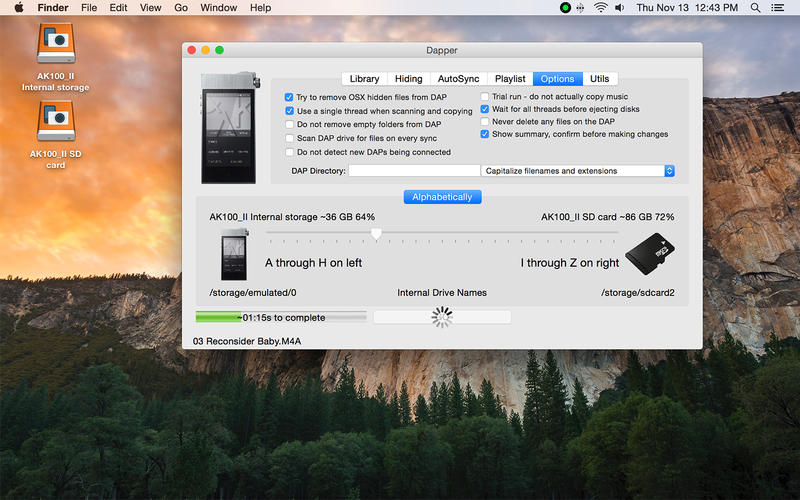
Task: Open the Window menu in the menu bar
Action: coord(218,8)
